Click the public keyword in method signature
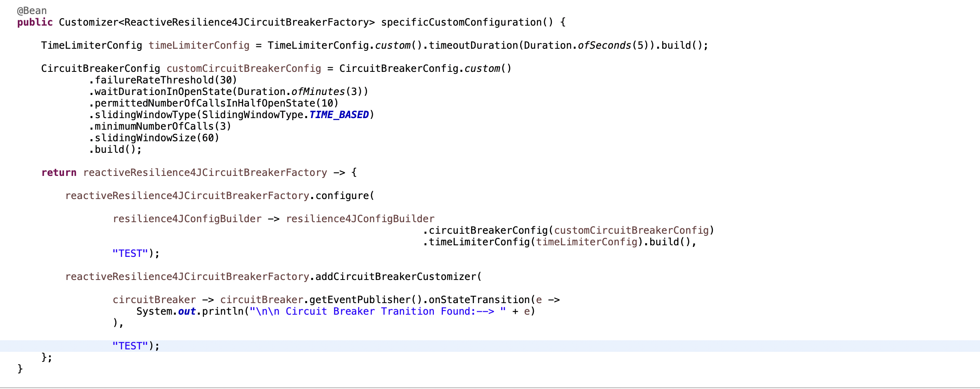Screen dimensions: 980x389 35,22
